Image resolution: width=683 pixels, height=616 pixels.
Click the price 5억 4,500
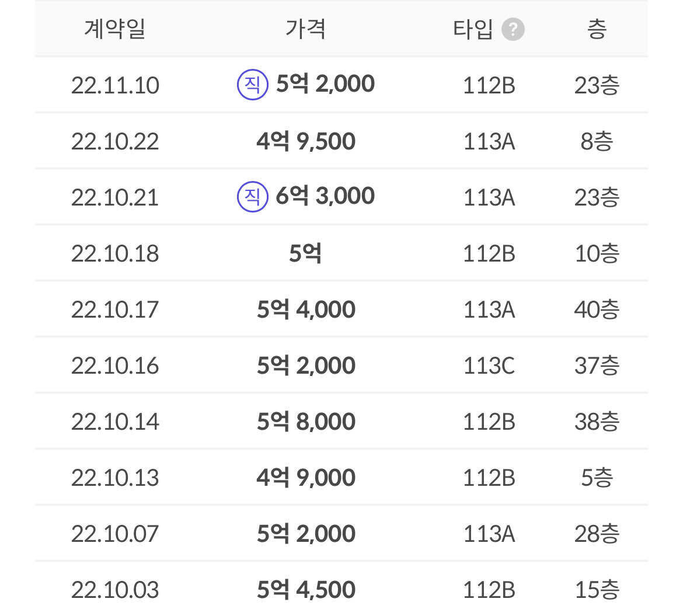coord(304,589)
